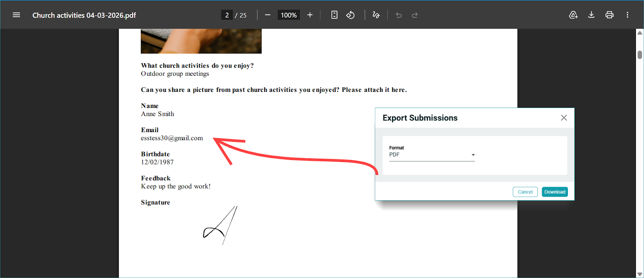Save the PDF to Google Drive
This screenshot has height=278, width=644.
coord(573,15)
